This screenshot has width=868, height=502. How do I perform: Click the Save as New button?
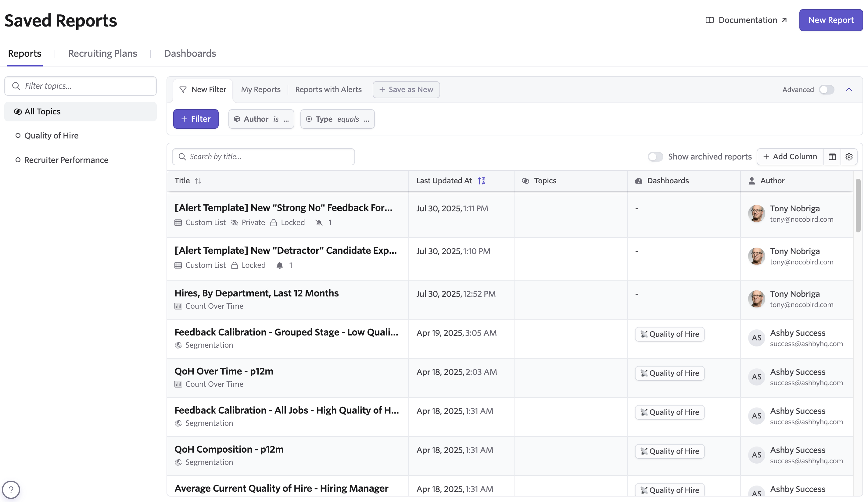[406, 90]
